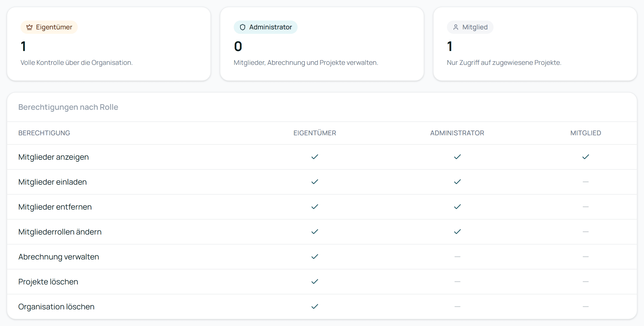Click Mitglied checkmark for Mitglieder anzeigen
The width and height of the screenshot is (644, 326).
(586, 157)
